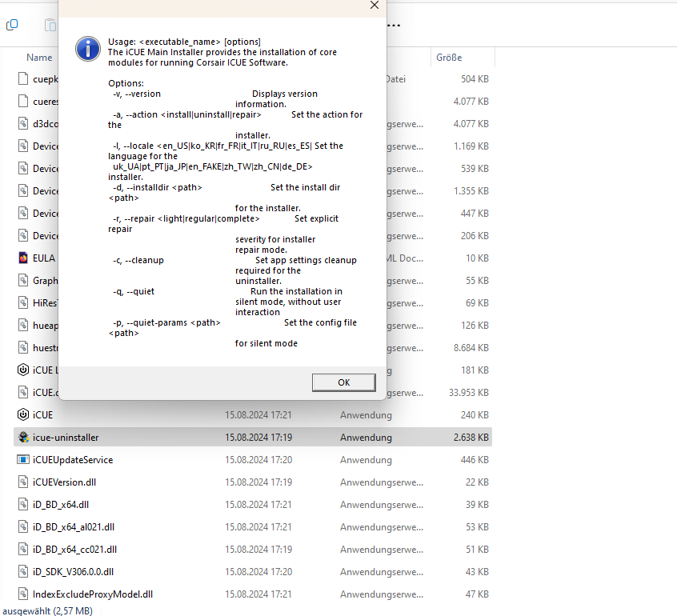
Task: Select the icue-uninstaller icon
Action: coord(23,438)
